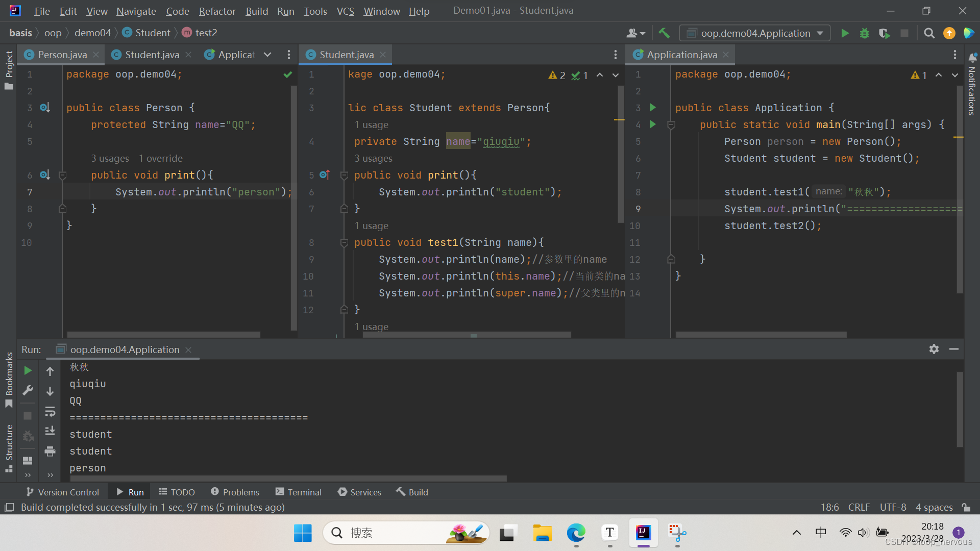980x551 pixels.
Task: Toggle scroll to end in Run console
Action: tap(50, 431)
